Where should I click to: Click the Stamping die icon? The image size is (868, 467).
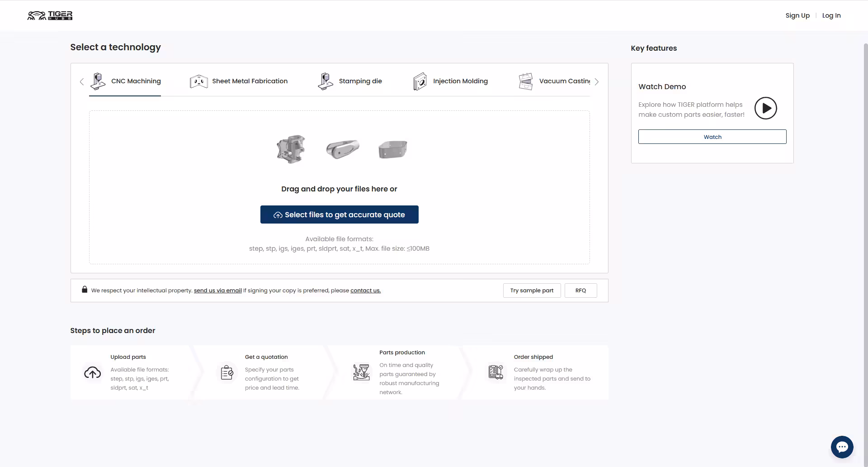click(x=325, y=81)
